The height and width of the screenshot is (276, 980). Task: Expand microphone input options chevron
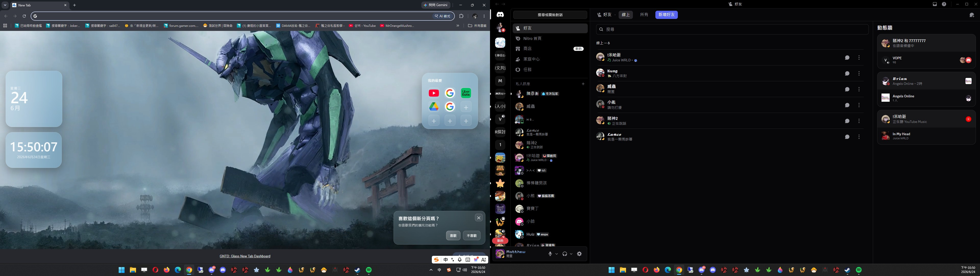[557, 254]
